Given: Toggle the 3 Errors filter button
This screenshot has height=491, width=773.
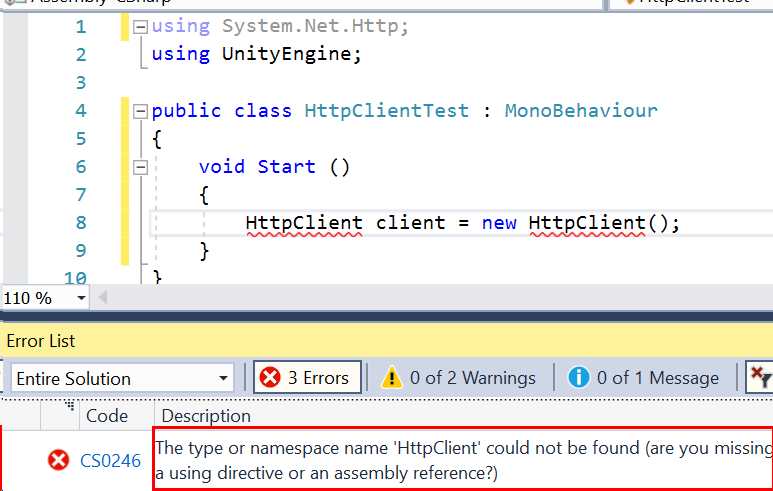Looking at the screenshot, I should (307, 378).
